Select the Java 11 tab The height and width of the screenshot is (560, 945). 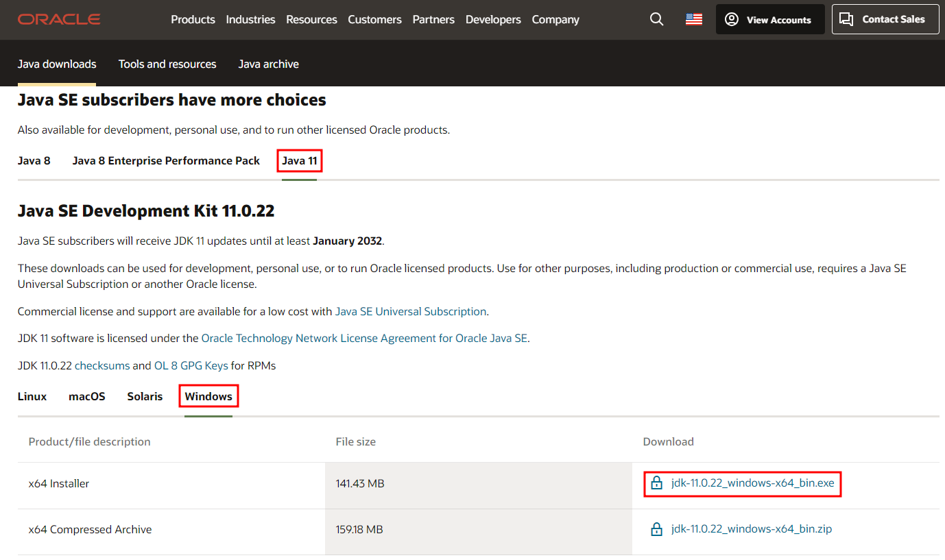coord(300,160)
